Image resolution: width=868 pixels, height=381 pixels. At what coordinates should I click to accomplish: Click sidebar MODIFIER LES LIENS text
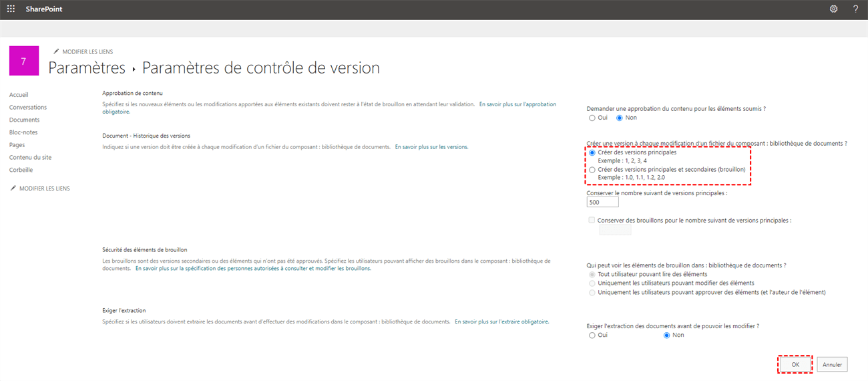(x=45, y=188)
